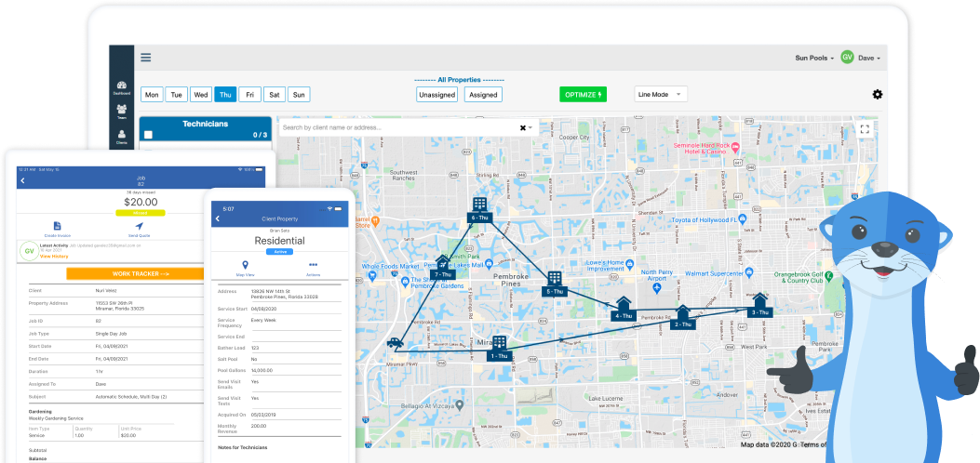The width and height of the screenshot is (980, 463).
Task: Show only Assigned properties
Action: pos(483,94)
